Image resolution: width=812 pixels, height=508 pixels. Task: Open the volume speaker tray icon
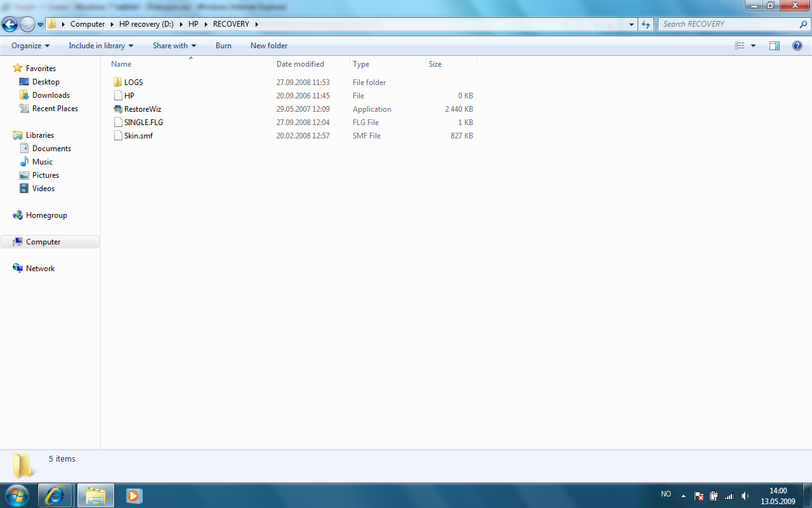[x=745, y=495]
